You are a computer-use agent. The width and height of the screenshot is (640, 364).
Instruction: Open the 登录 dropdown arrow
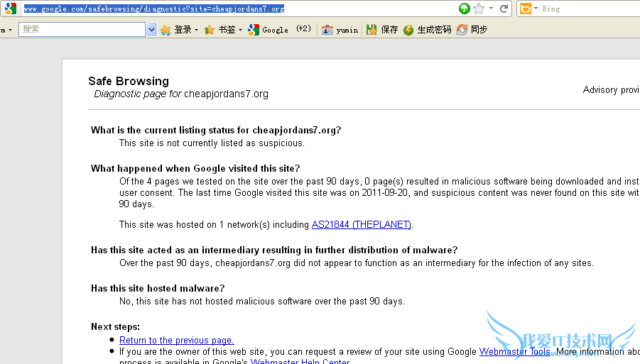196,30
